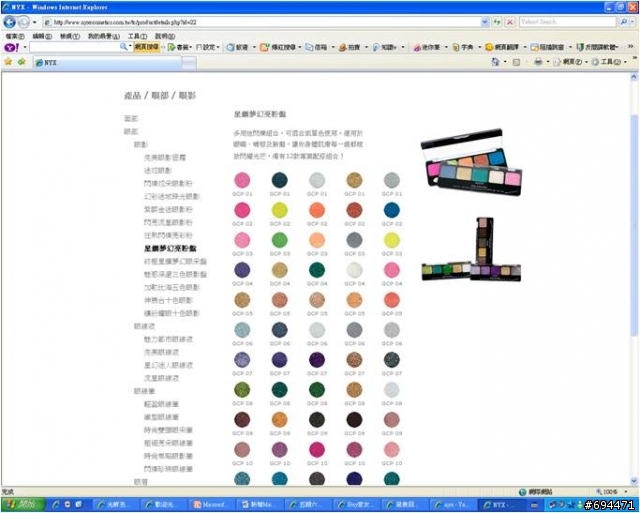Click the Print icon in command bar
This screenshot has height=513, width=640.
point(538,62)
